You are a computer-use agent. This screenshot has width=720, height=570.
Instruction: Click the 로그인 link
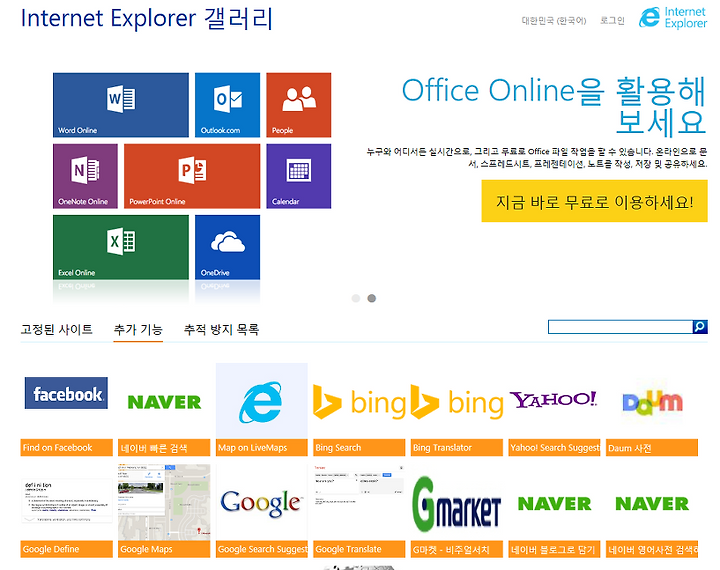pyautogui.click(x=612, y=21)
